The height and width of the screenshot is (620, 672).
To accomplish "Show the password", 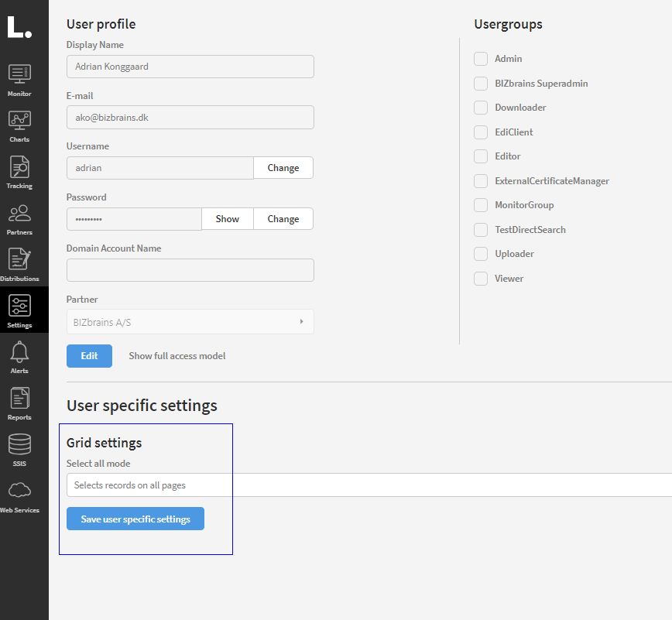I will [227, 219].
